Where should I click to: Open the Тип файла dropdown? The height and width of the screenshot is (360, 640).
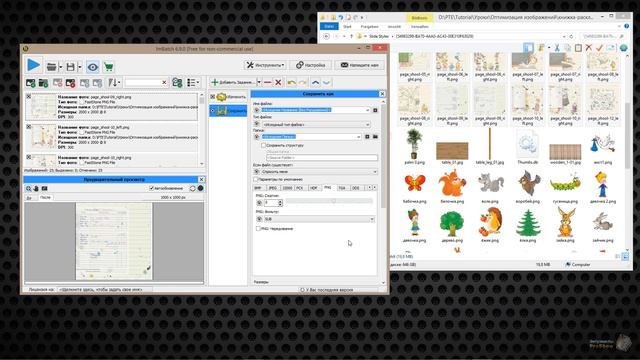(x=316, y=124)
